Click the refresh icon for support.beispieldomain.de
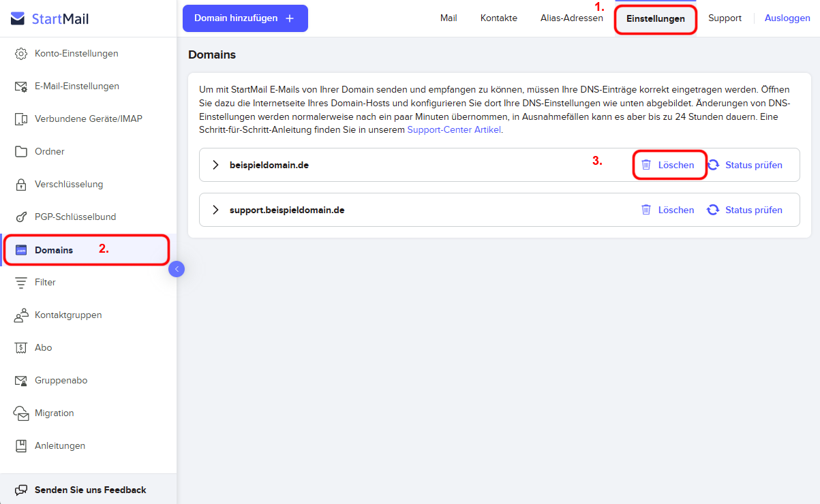Screen dimensions: 820x504 (x=713, y=210)
